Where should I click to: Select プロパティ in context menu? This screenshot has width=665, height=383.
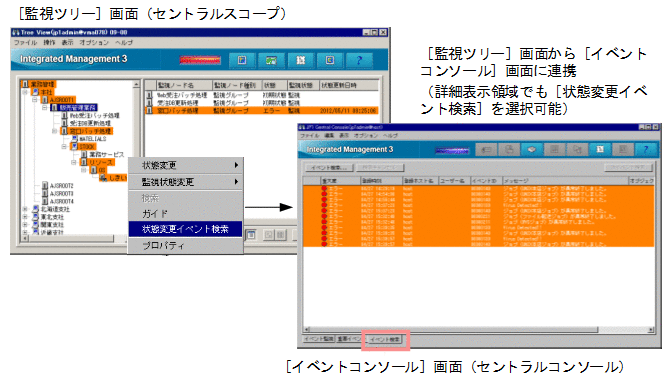pos(185,245)
